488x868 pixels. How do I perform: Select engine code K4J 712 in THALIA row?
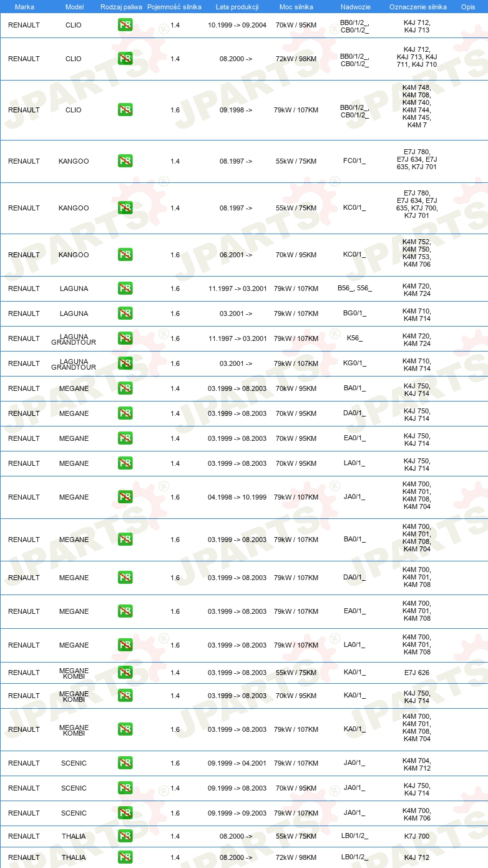click(417, 857)
